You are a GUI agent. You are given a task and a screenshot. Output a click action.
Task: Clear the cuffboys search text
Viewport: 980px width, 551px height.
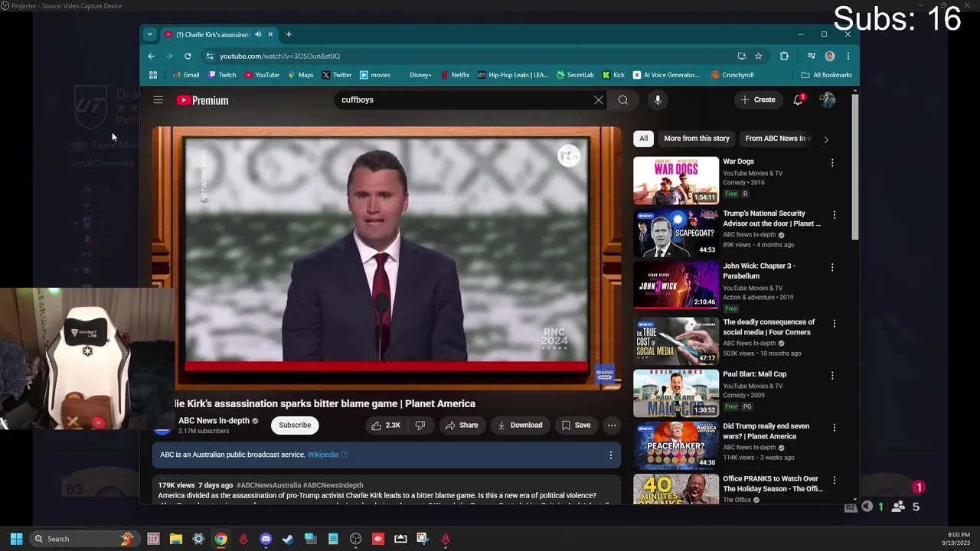pos(599,100)
